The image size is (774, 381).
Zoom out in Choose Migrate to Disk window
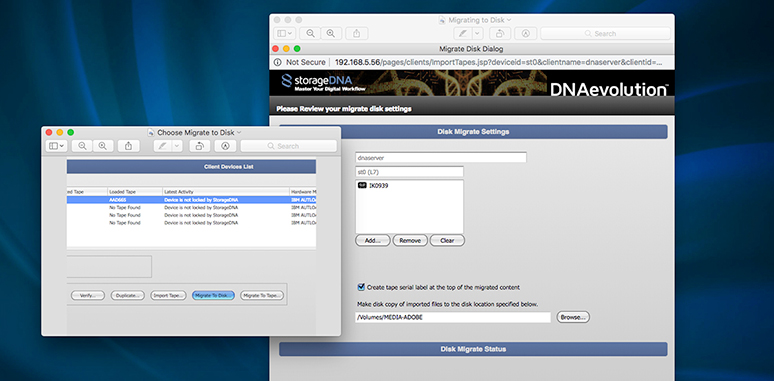[x=82, y=146]
